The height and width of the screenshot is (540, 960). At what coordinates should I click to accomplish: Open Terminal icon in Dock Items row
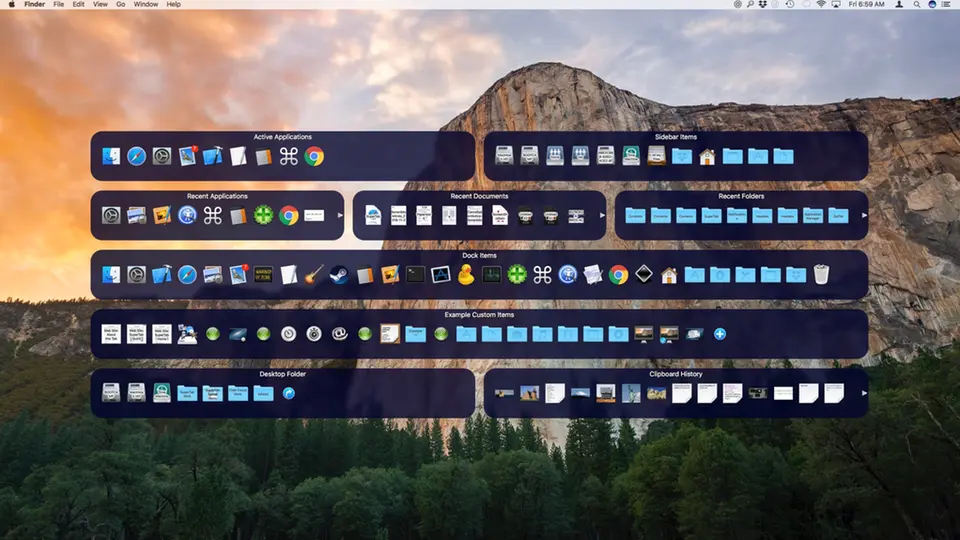(x=416, y=274)
